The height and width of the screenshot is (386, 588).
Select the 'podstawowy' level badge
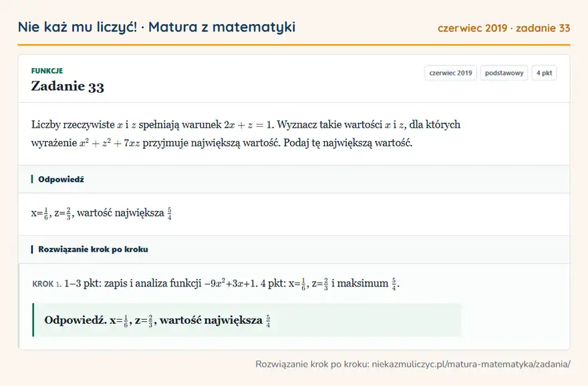504,73
